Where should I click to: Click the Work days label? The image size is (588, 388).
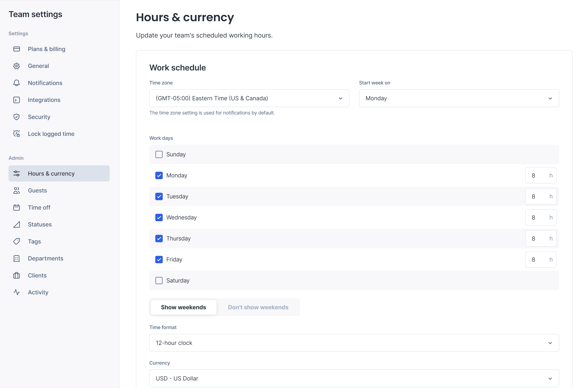[x=161, y=138]
